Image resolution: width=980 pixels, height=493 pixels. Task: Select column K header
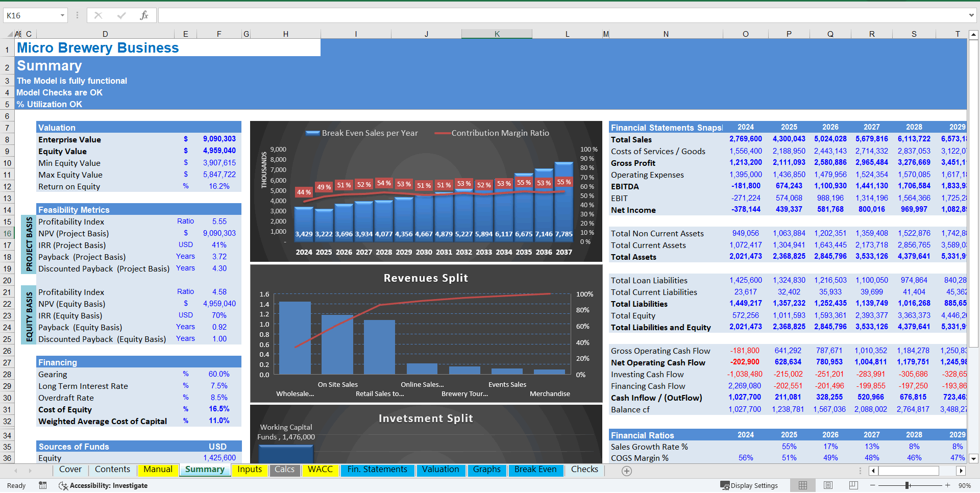point(497,34)
